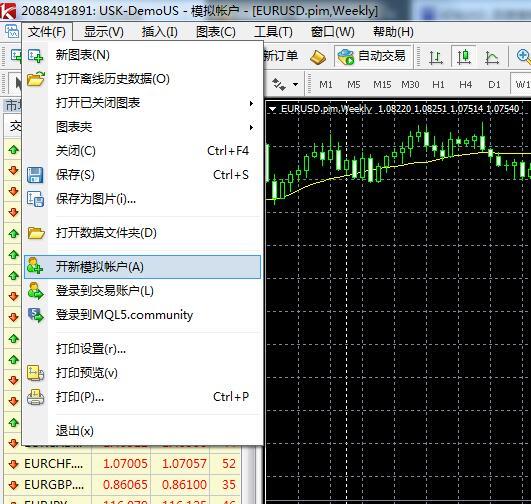
Task: Choose 打开数据文件夹(D) entry
Action: point(142,233)
